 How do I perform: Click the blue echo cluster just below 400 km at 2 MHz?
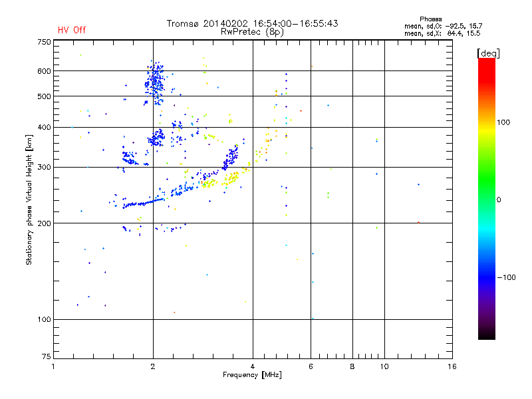tap(156, 138)
